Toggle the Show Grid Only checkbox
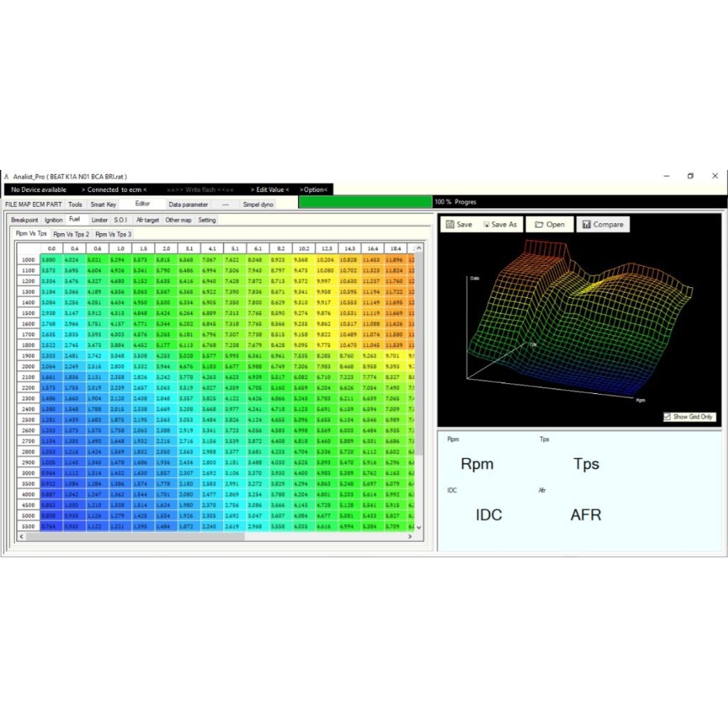 pyautogui.click(x=667, y=417)
